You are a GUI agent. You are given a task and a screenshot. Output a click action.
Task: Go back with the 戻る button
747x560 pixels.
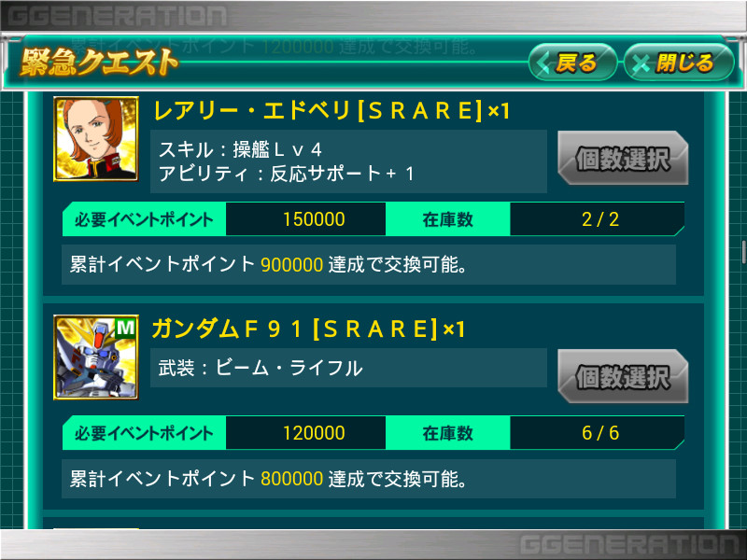pyautogui.click(x=572, y=63)
